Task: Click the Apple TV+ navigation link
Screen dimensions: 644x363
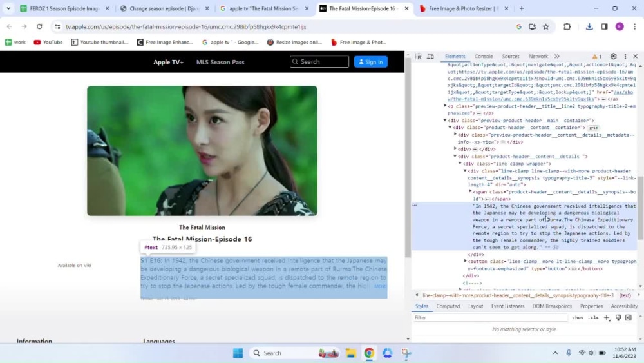Action: (x=168, y=62)
